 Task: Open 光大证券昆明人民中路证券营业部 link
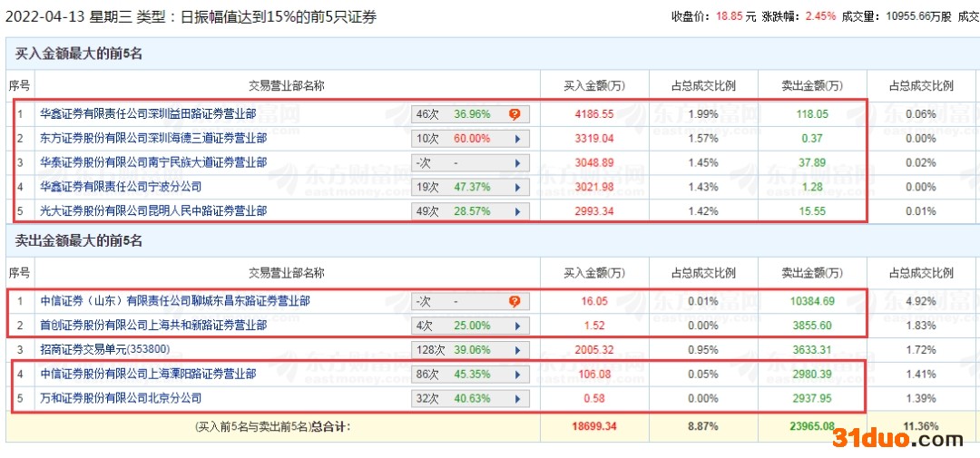[153, 211]
